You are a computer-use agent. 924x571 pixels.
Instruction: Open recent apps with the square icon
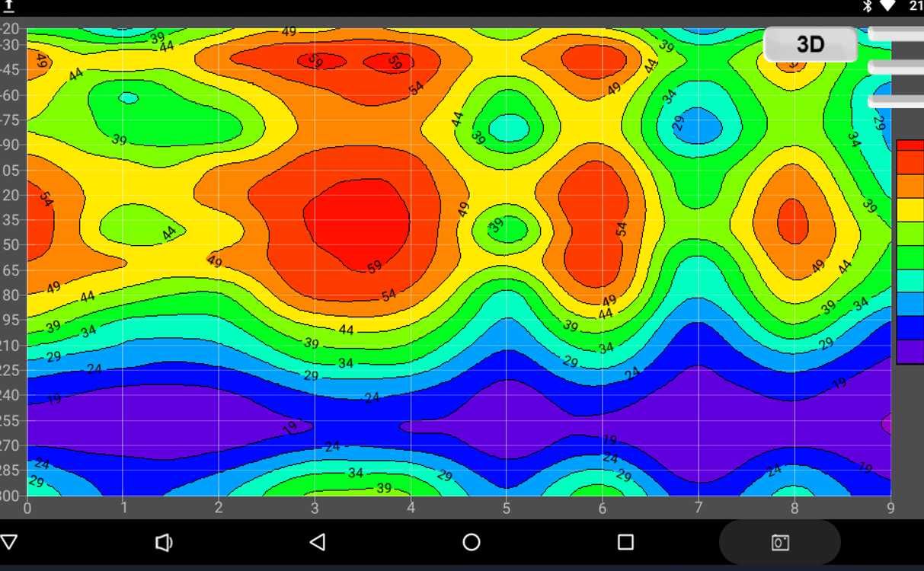click(x=625, y=542)
